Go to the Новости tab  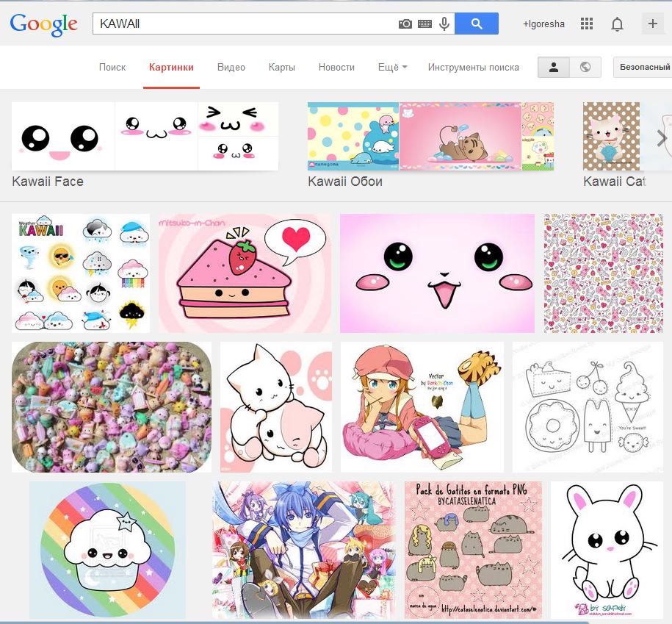pos(336,68)
